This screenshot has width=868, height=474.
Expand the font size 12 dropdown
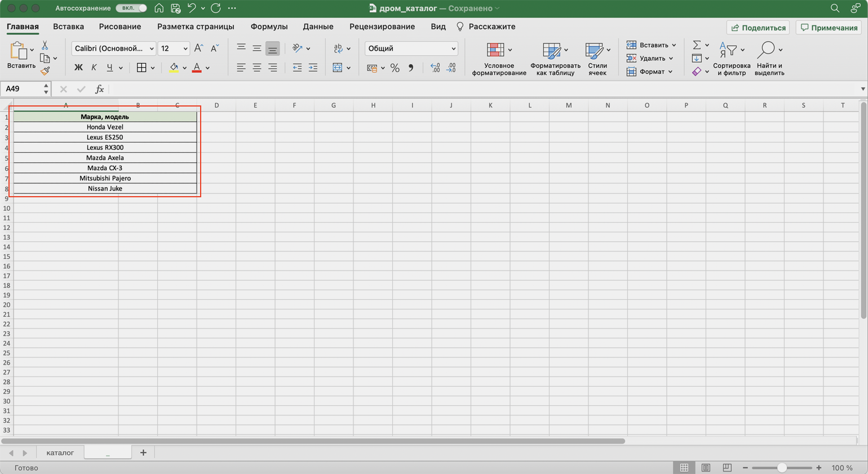185,49
